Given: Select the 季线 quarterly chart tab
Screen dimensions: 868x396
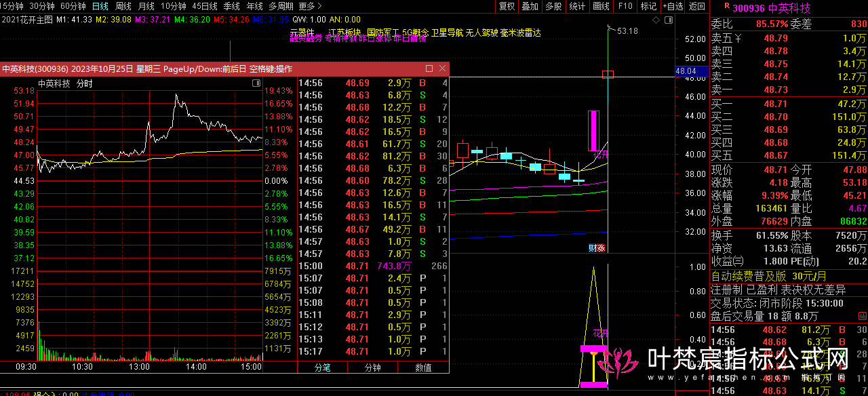Looking at the screenshot, I should coord(232,6).
